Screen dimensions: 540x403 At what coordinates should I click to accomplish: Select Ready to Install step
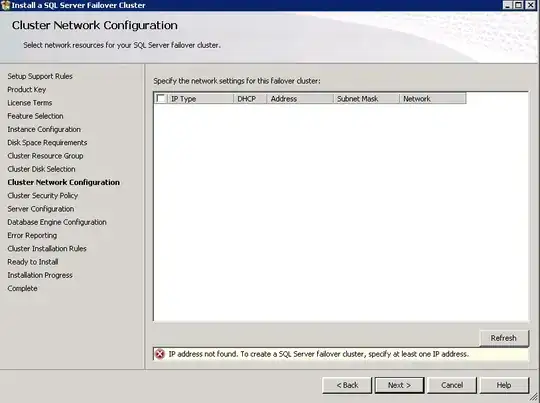point(33,262)
